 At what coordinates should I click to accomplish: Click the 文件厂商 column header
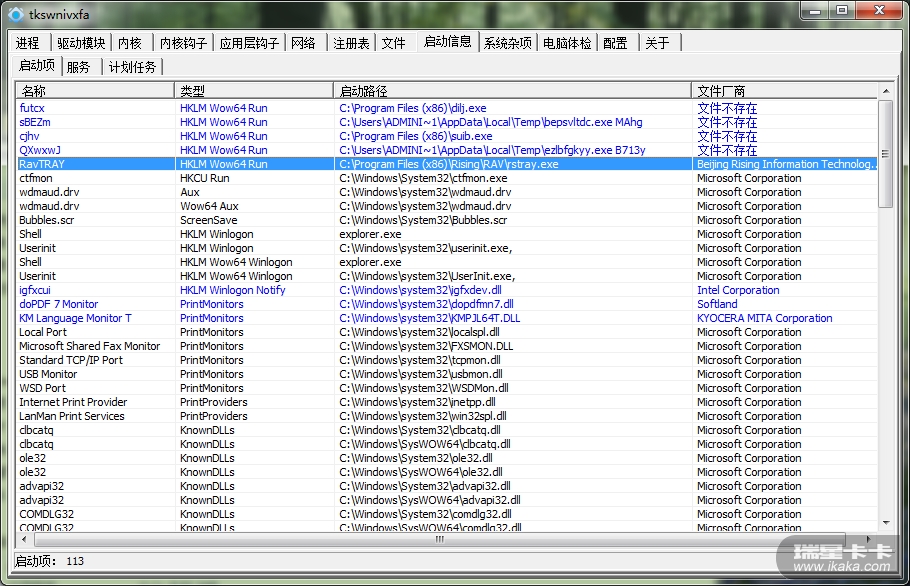(x=784, y=91)
